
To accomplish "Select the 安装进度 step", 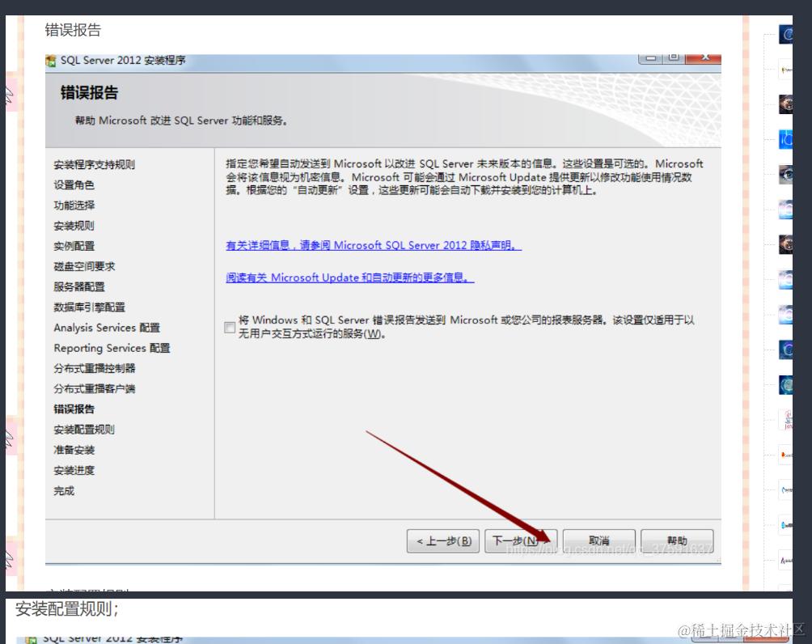I will 74,470.
